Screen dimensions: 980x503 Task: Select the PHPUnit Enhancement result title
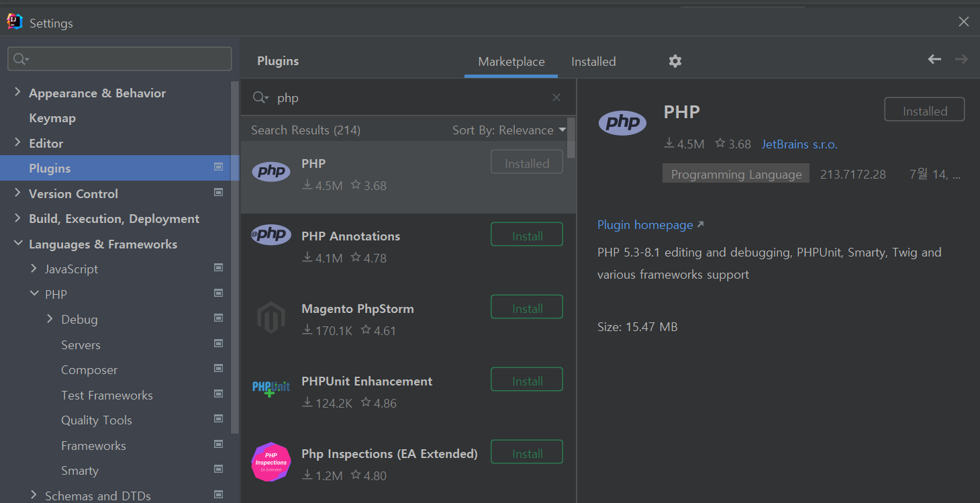pyautogui.click(x=367, y=381)
